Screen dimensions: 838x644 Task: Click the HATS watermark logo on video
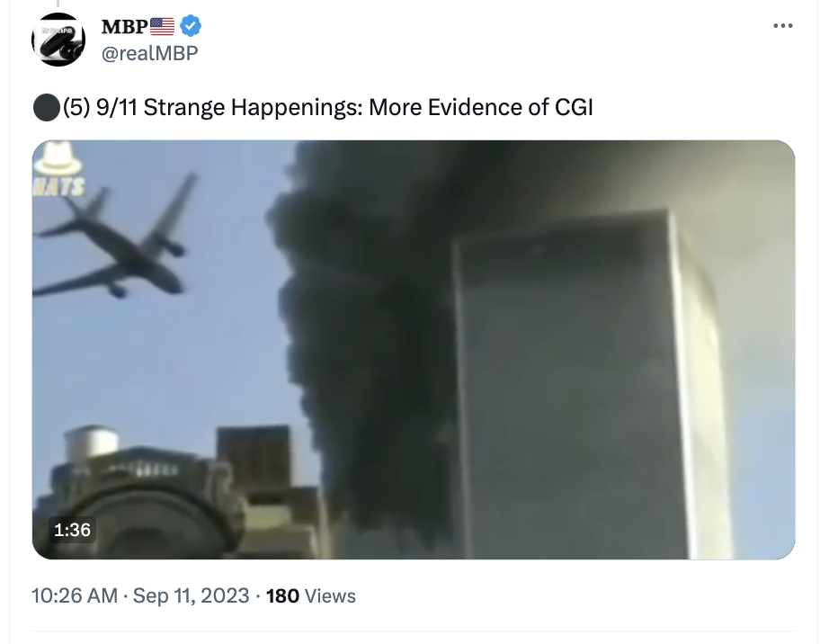58,168
